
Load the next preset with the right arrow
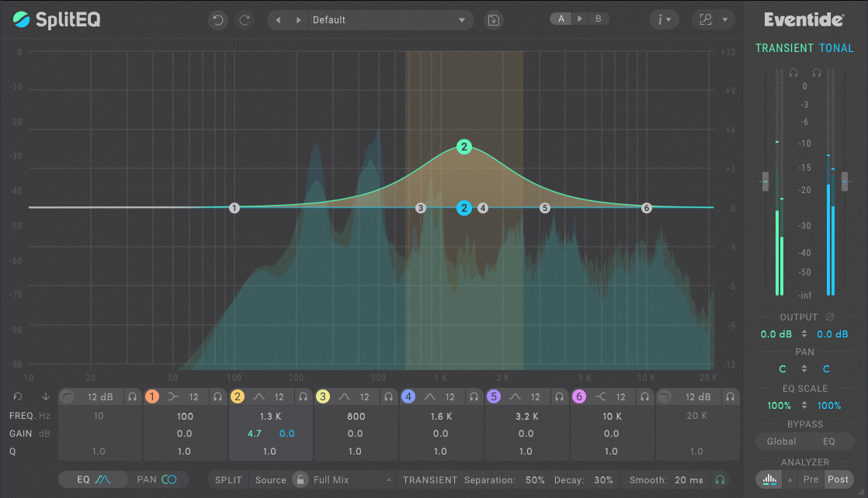coord(298,20)
